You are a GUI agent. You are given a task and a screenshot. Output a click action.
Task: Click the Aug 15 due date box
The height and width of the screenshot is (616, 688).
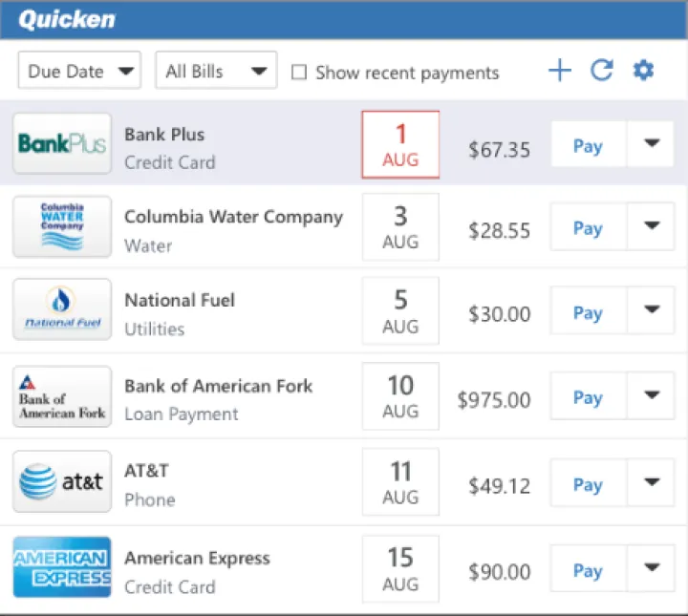tap(400, 568)
